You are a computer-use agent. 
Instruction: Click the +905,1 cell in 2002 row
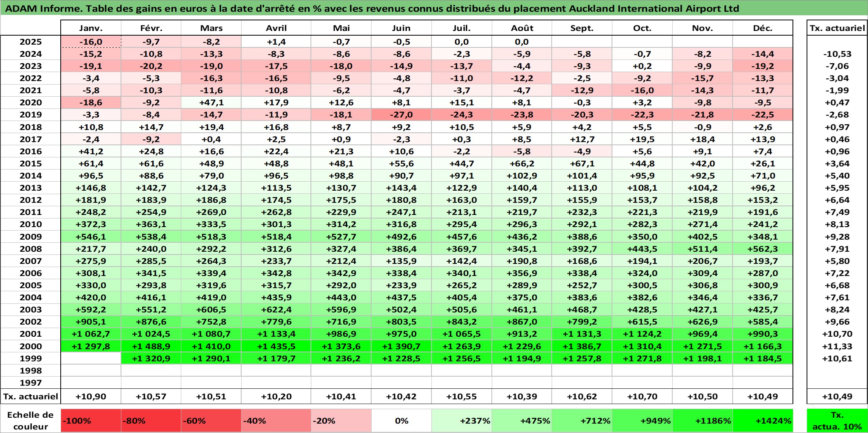[x=91, y=322]
